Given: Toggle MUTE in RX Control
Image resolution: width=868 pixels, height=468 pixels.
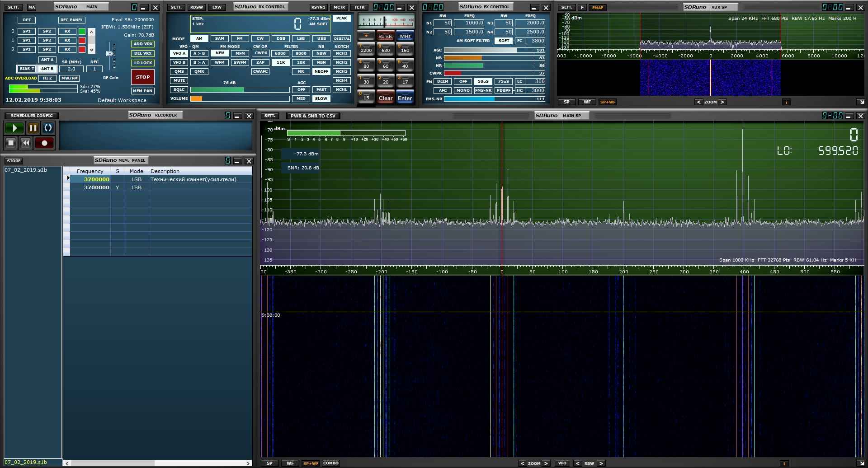Looking at the screenshot, I should click(x=179, y=80).
